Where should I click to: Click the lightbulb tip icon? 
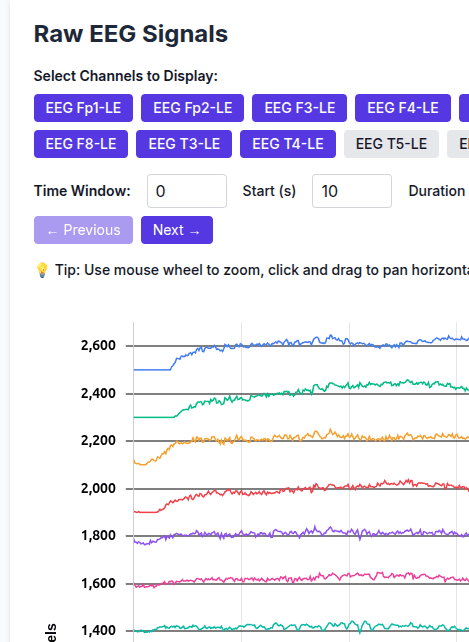tap(42, 270)
